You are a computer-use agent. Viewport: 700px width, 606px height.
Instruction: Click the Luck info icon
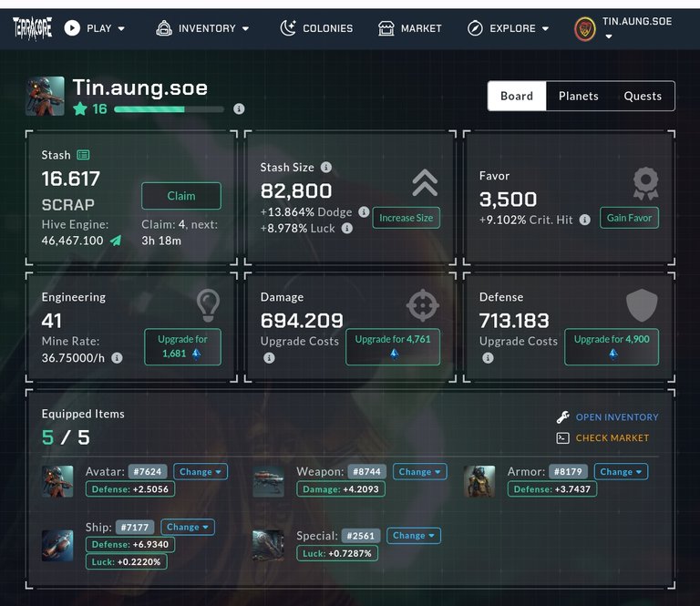tap(347, 229)
